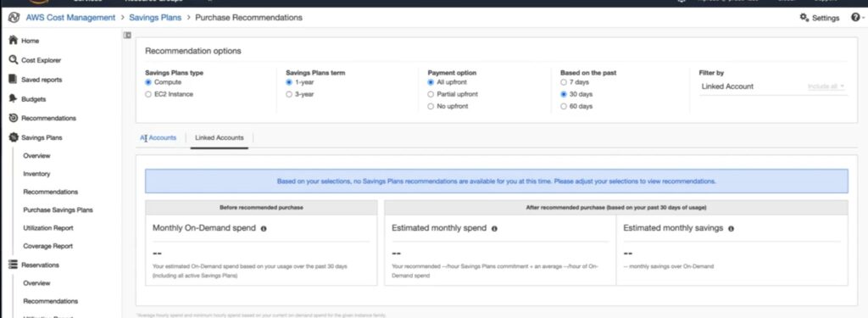Screen dimensions: 868x318
Task: Select the 60 days lookback period
Action: point(564,106)
